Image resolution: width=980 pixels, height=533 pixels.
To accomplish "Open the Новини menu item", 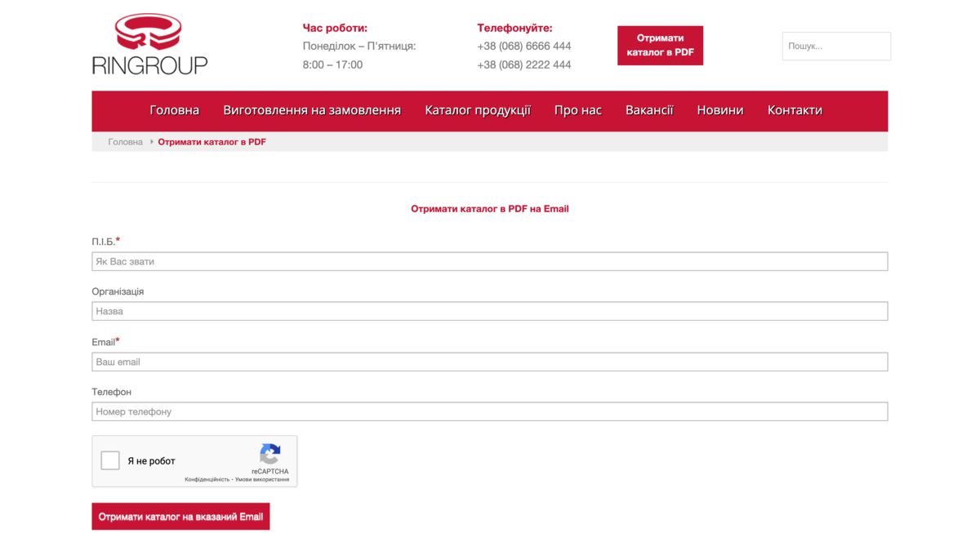I will pos(719,110).
